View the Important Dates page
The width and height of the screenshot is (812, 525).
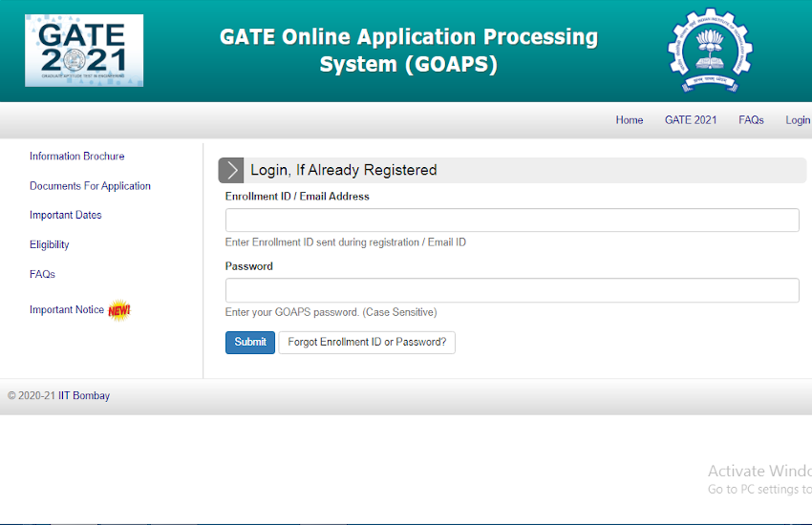(x=66, y=215)
